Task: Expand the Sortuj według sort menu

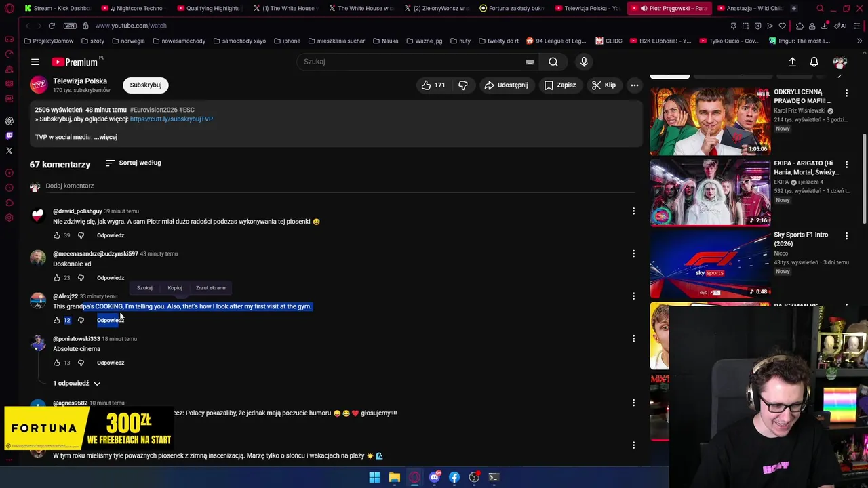Action: 133,163
